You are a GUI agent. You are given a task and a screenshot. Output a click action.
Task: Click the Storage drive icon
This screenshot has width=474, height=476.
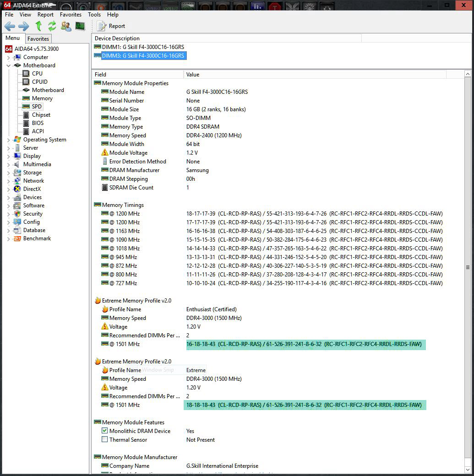click(17, 173)
